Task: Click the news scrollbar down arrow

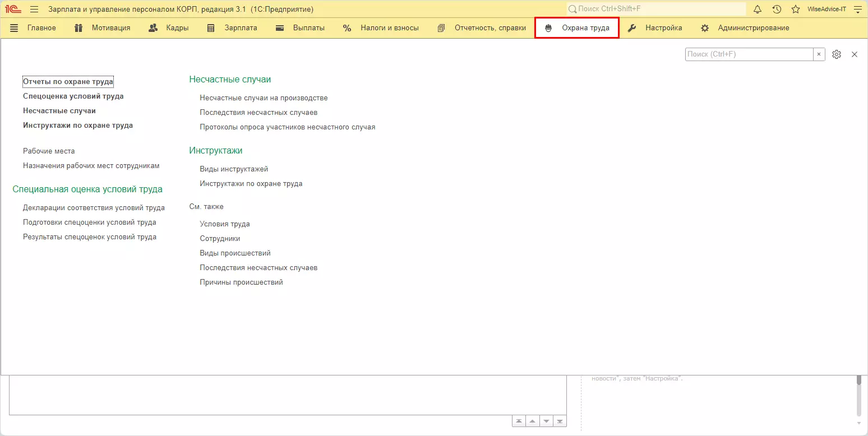Action: point(858,423)
